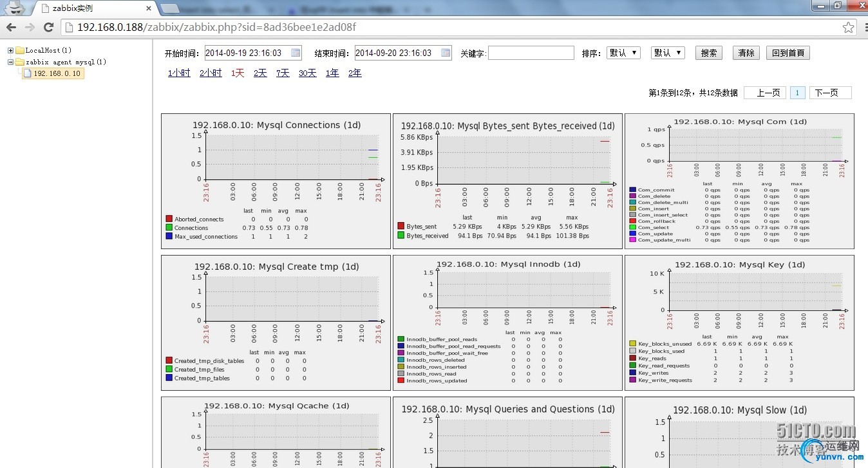Click the 清除 clear button

click(746, 53)
